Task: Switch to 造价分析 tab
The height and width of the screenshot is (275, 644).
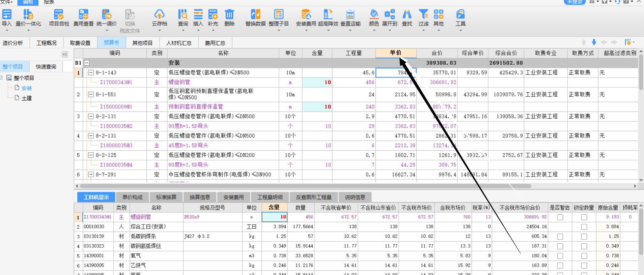Action: [13, 43]
